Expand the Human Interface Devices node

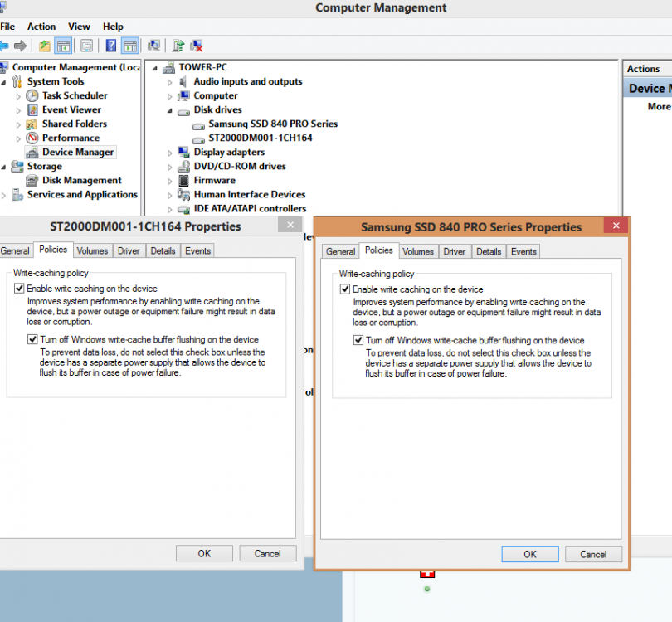[170, 196]
